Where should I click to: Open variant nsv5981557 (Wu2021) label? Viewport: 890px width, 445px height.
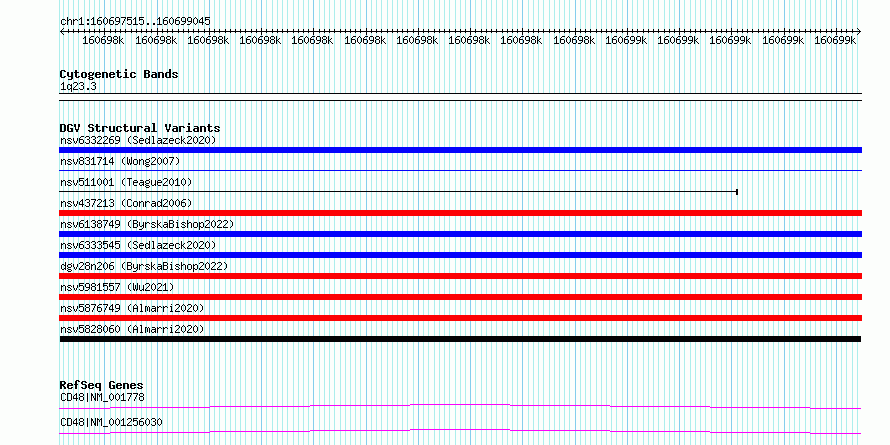(x=117, y=287)
